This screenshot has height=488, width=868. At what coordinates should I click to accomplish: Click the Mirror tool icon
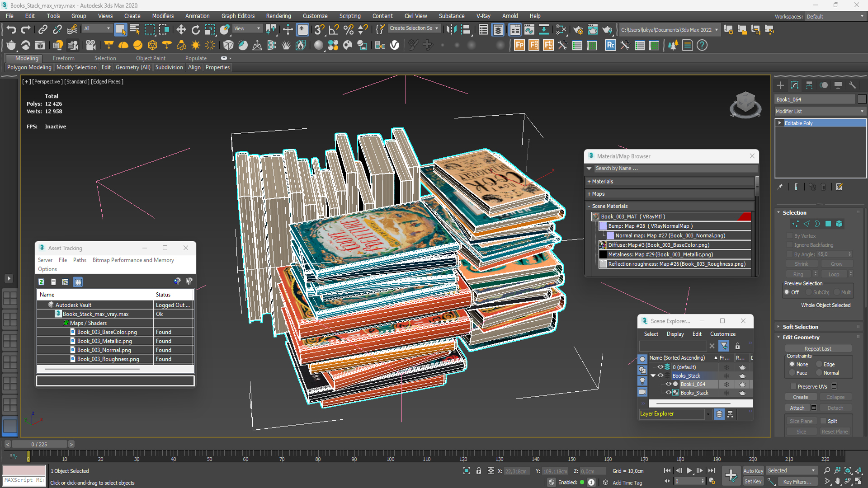451,30
